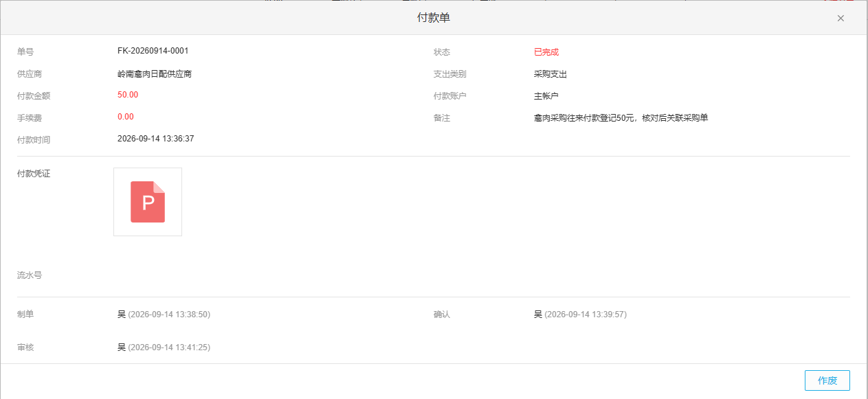Image resolution: width=868 pixels, height=399 pixels.
Task: Open the payment voucher PDF thumbnail
Action: [148, 202]
